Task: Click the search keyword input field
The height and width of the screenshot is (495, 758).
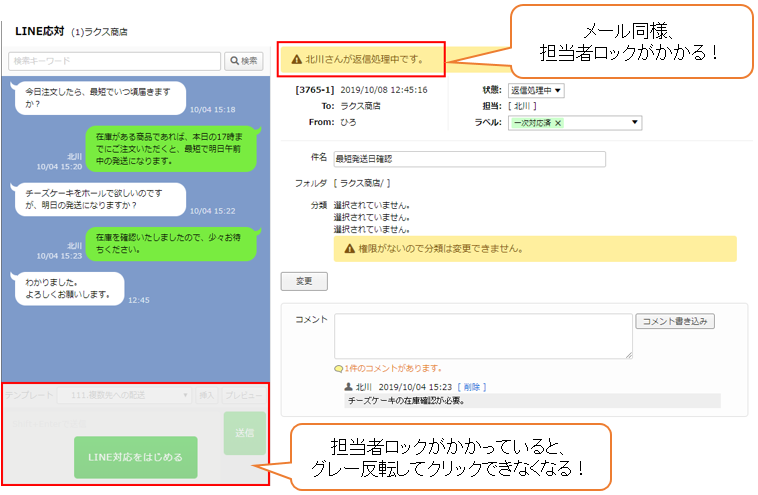Action: click(115, 61)
